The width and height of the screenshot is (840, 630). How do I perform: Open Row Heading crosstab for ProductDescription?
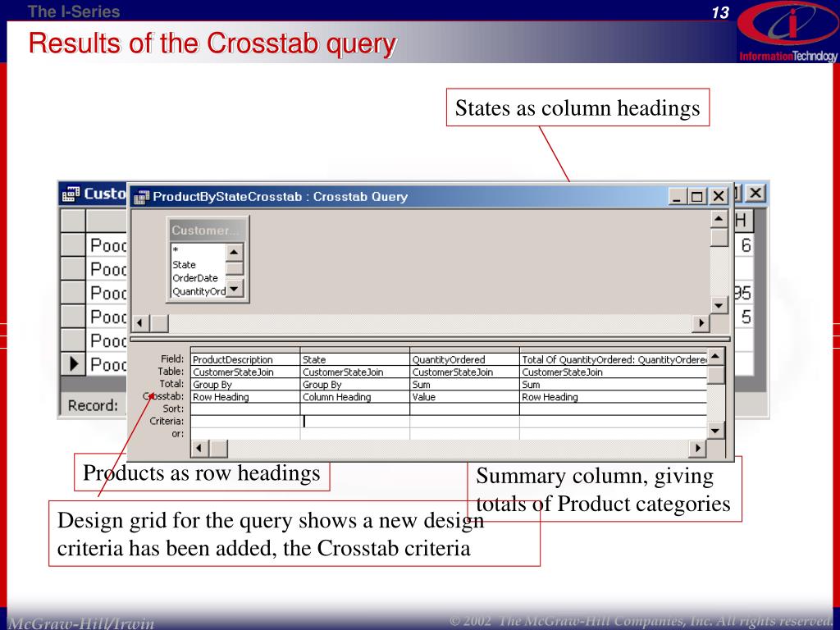pyautogui.click(x=245, y=397)
